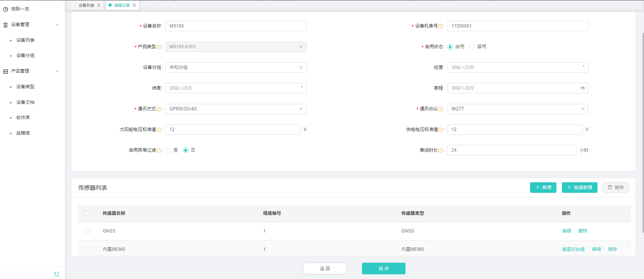The width and height of the screenshot is (644, 279).
Task: Click info icon beside 启用异常过滤
Action: [x=159, y=150]
